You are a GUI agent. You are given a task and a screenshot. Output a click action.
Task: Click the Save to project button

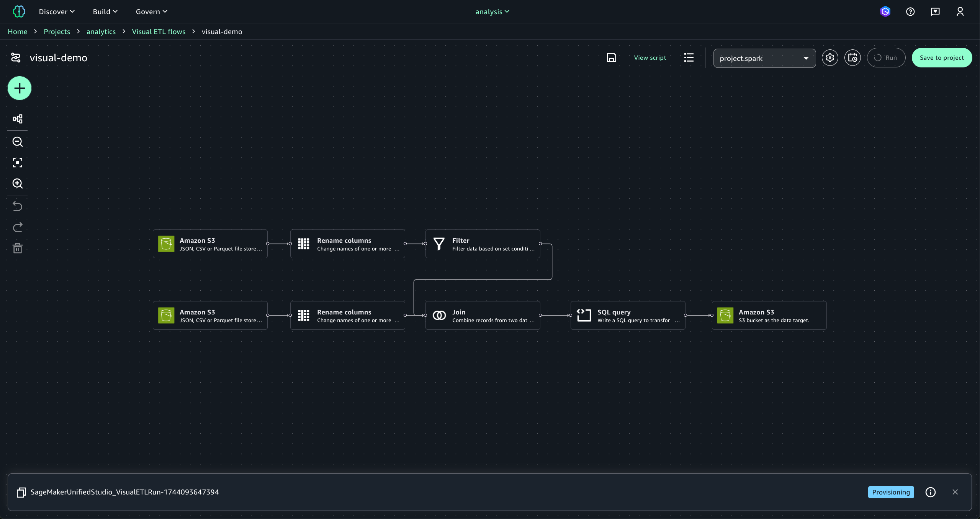click(942, 58)
